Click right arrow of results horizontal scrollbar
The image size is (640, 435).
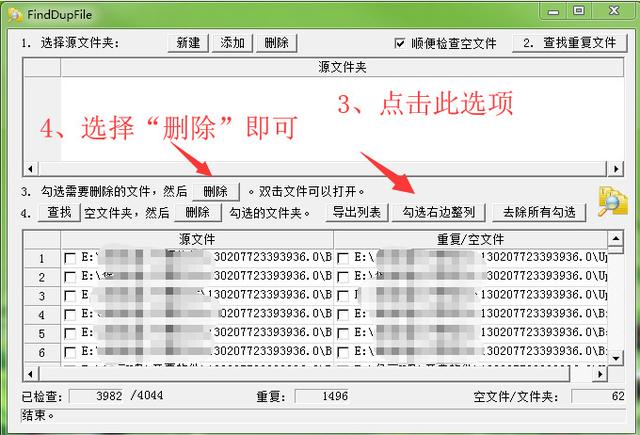pyautogui.click(x=600, y=374)
